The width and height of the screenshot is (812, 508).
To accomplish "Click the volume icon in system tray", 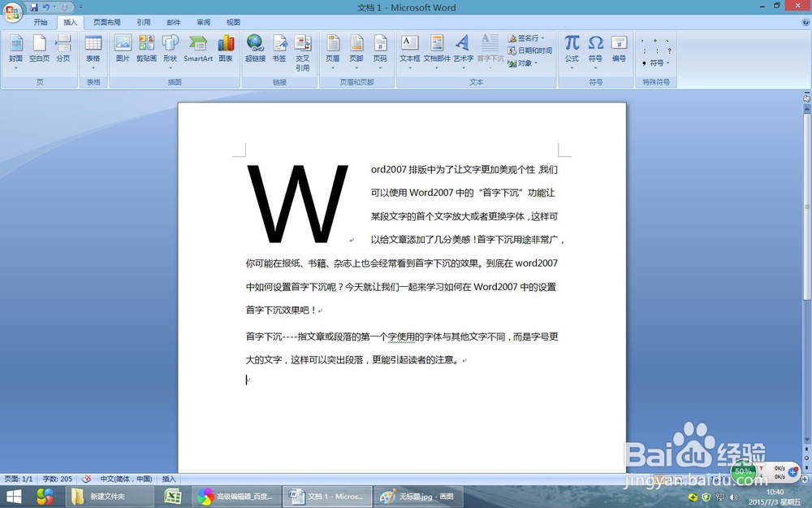I will (x=733, y=497).
